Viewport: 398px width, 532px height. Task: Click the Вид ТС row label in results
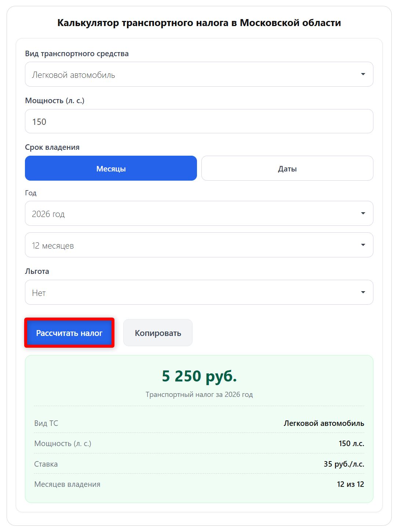click(x=46, y=423)
